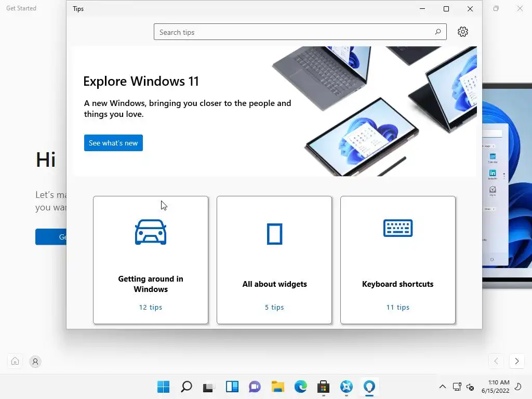Click See what's new button
The width and height of the screenshot is (532, 399).
[x=113, y=143]
